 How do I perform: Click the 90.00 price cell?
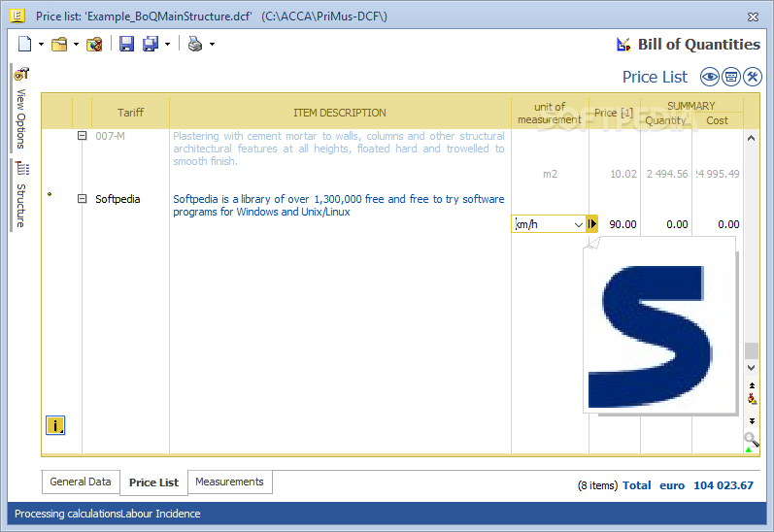pos(623,224)
